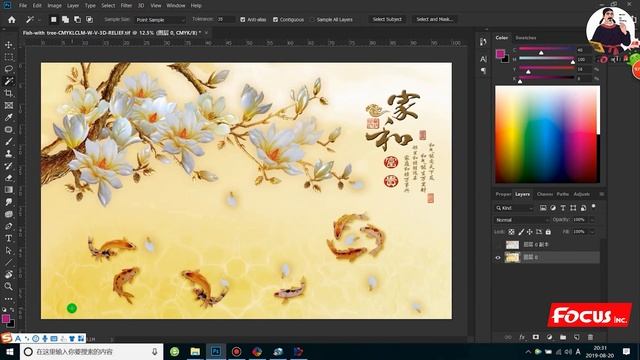Open the Magic Wand tool preset picker arrow

40,20
